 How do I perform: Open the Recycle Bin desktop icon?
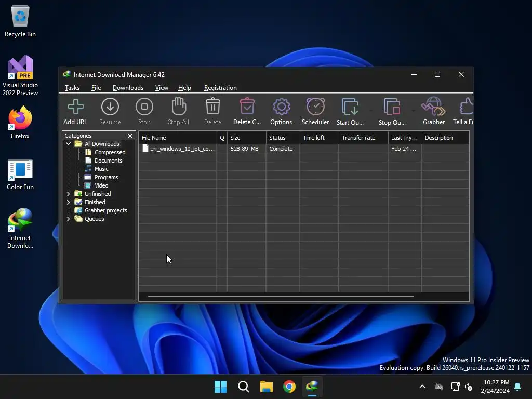[20, 22]
